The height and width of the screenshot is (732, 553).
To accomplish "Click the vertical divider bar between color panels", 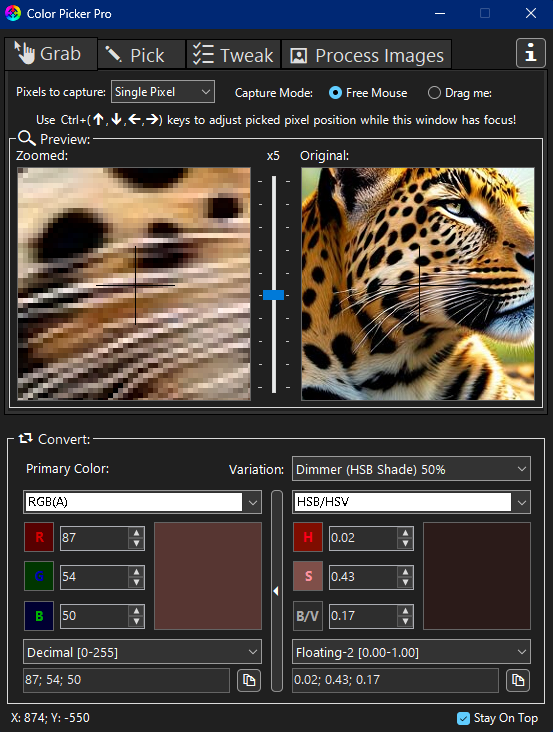I will (x=277, y=591).
